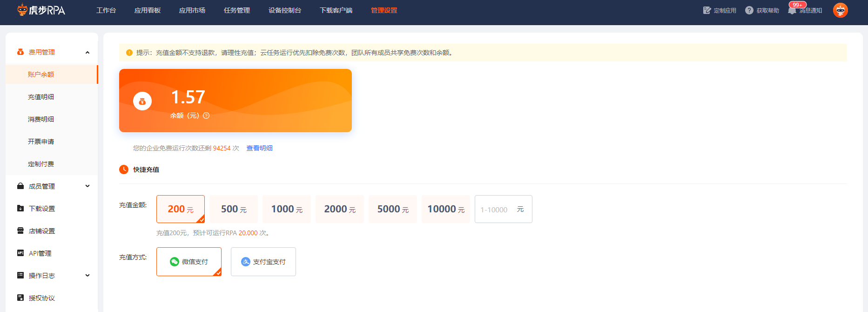
Task: Click the 店铺设置 shop icon
Action: pyautogui.click(x=20, y=231)
